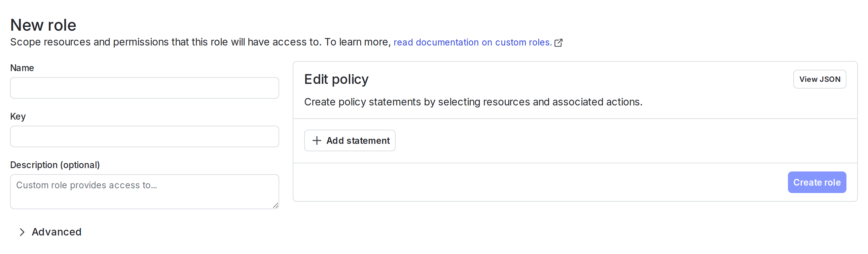The width and height of the screenshot is (868, 254).
Task: Click the Key field label
Action: [x=18, y=116]
